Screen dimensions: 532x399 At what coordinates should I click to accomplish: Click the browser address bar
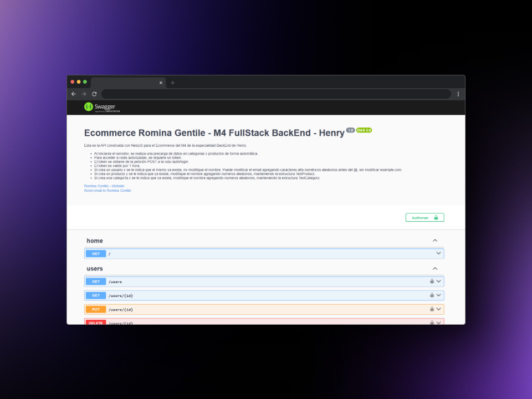click(276, 94)
